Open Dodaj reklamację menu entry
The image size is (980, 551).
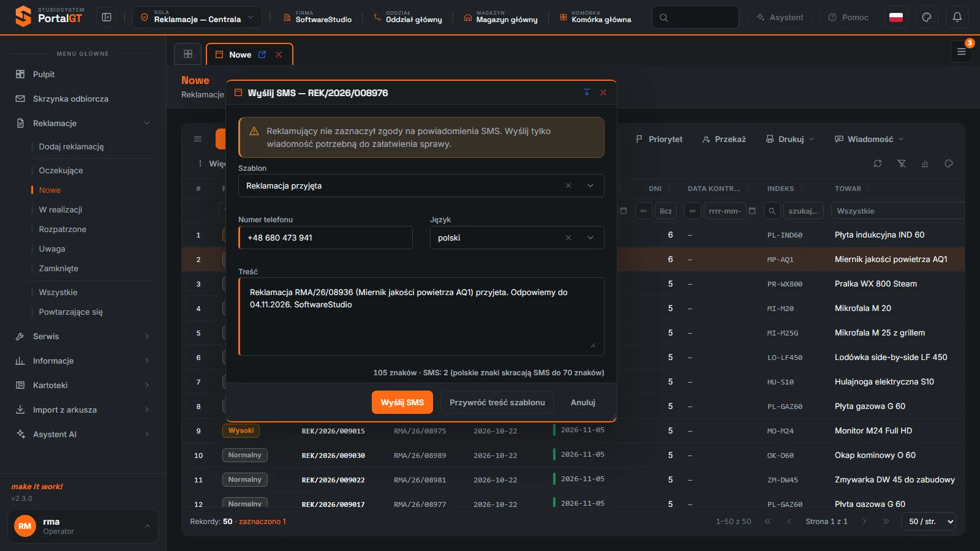click(71, 146)
